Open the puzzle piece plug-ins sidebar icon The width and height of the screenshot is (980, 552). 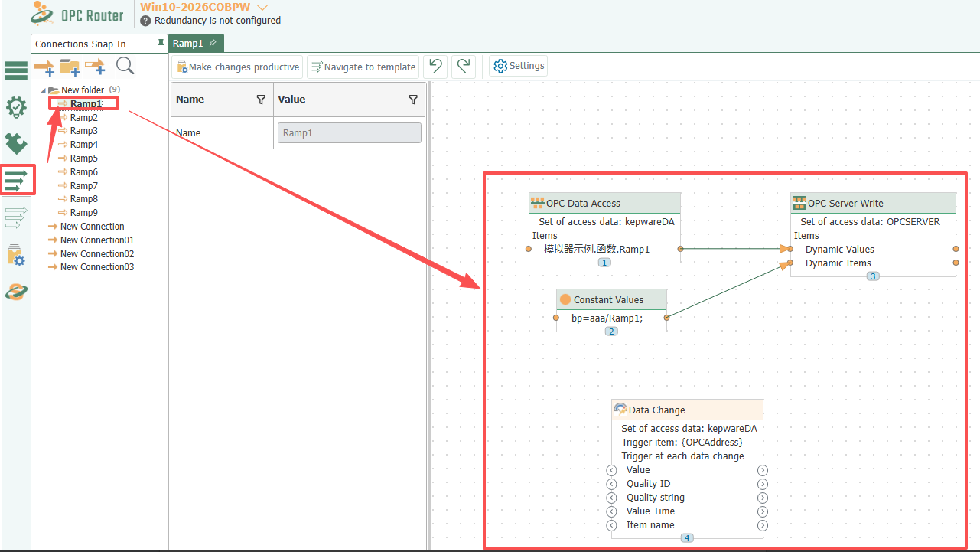point(16,143)
